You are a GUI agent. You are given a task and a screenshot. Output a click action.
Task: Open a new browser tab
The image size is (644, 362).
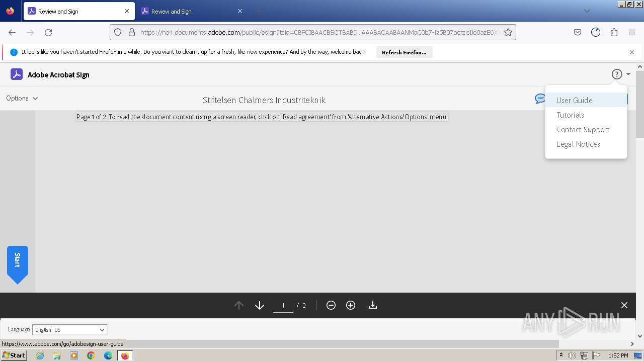259,11
